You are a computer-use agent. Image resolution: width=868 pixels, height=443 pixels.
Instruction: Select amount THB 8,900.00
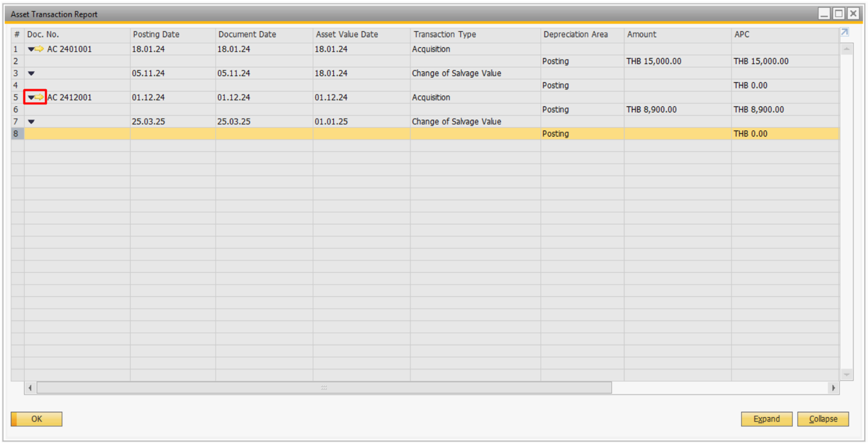pyautogui.click(x=651, y=109)
